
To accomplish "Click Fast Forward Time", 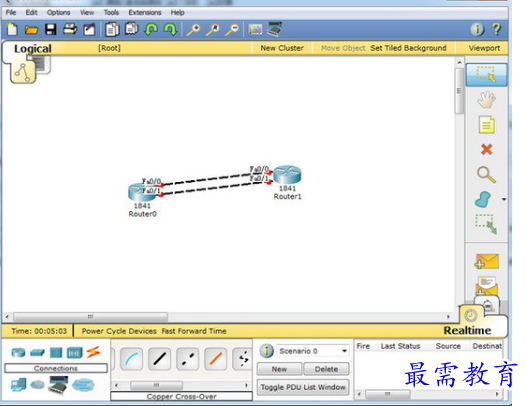I will click(x=194, y=331).
